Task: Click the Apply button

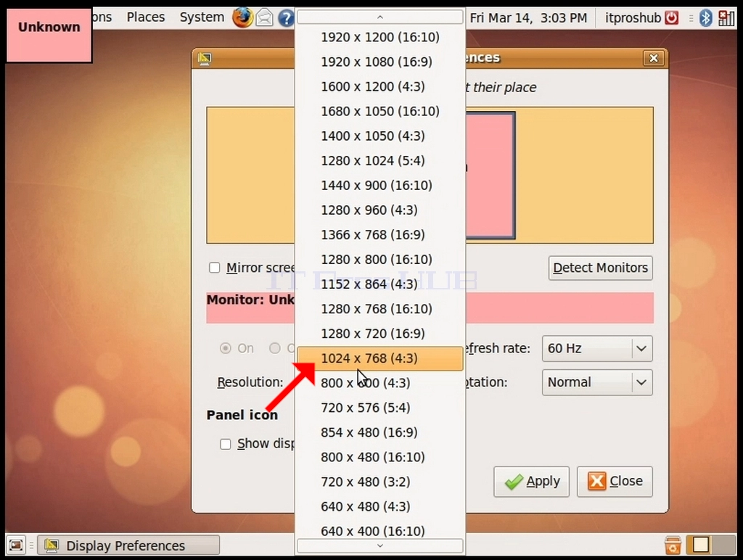Action: pyautogui.click(x=531, y=482)
